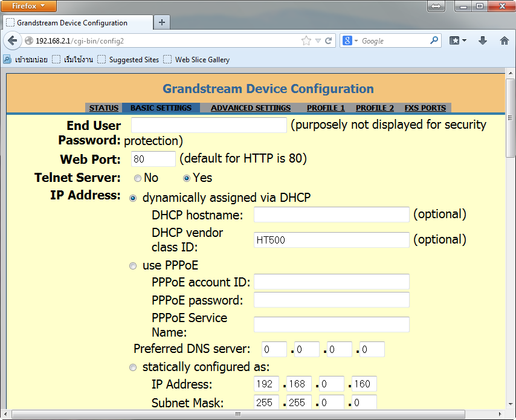
Task: Select the Grandstream Device Configuration browser tab
Action: [x=78, y=22]
